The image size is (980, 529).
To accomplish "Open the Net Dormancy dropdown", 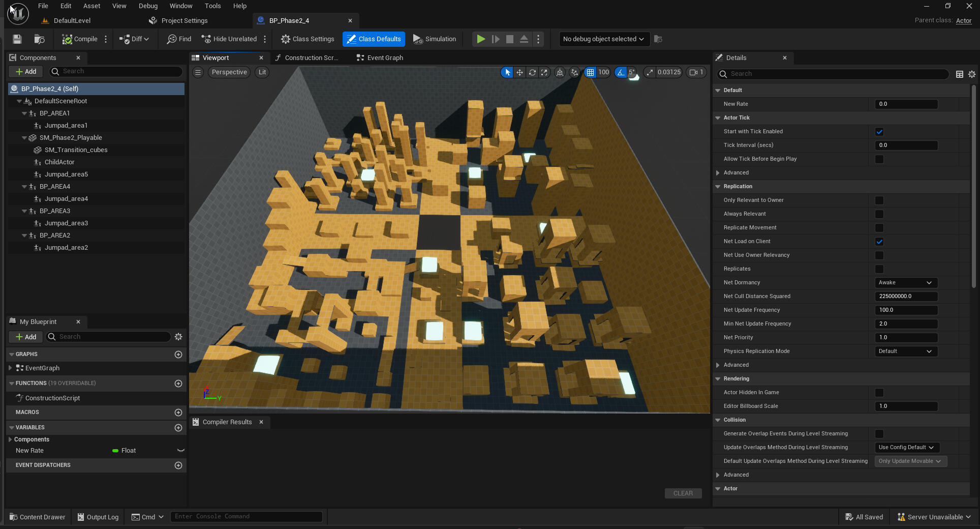I will pyautogui.click(x=905, y=283).
